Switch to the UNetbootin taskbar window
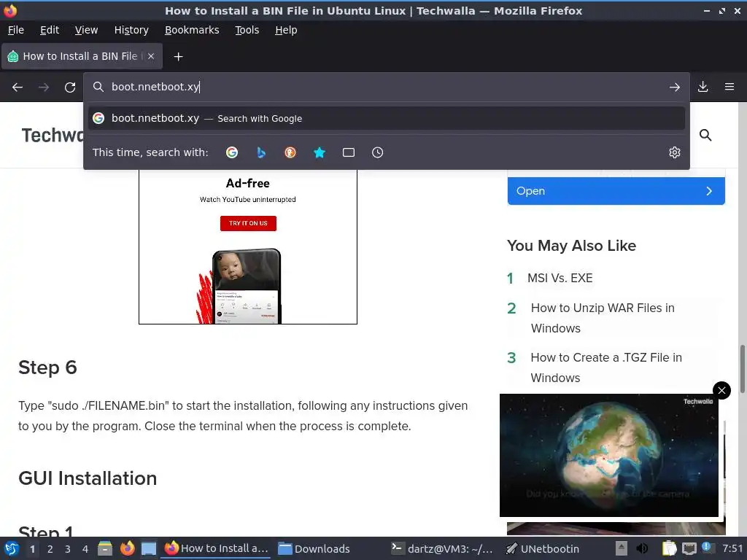 click(x=543, y=548)
